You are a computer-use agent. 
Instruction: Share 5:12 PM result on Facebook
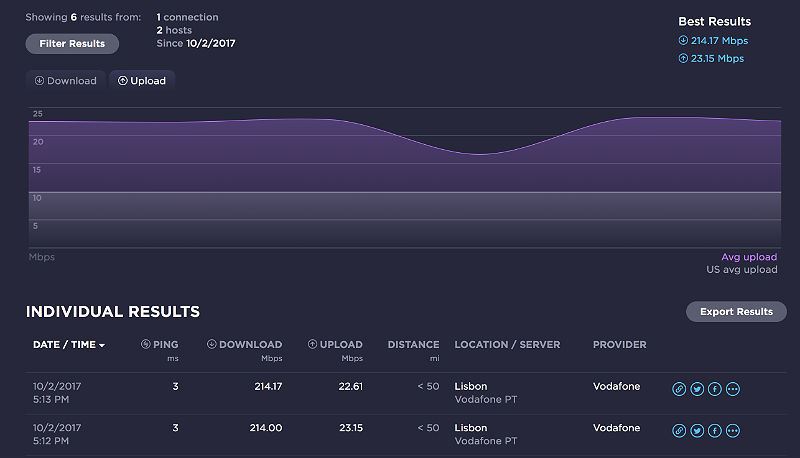[715, 431]
